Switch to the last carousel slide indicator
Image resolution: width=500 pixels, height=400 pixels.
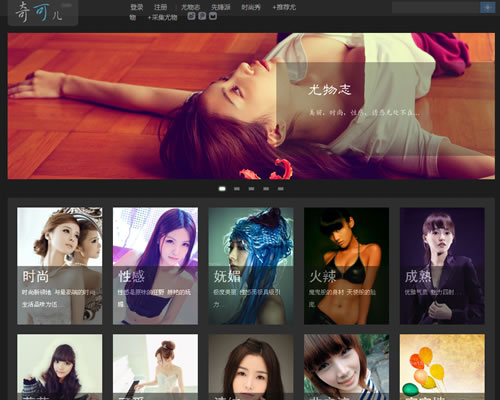pyautogui.click(x=281, y=189)
